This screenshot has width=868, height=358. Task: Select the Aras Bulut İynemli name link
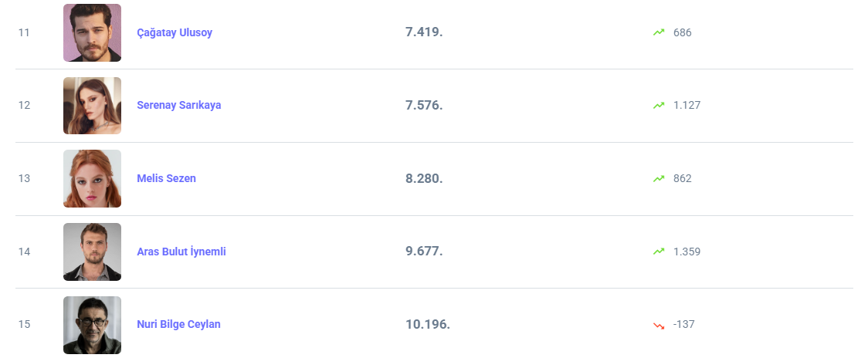pyautogui.click(x=181, y=252)
